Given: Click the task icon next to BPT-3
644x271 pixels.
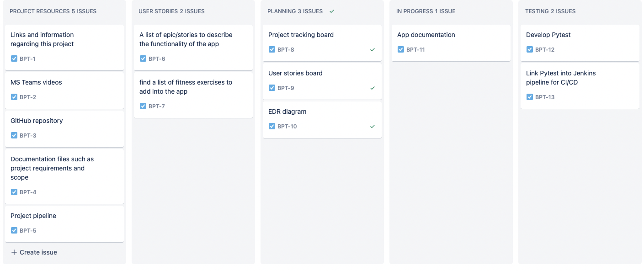Looking at the screenshot, I should 14,135.
